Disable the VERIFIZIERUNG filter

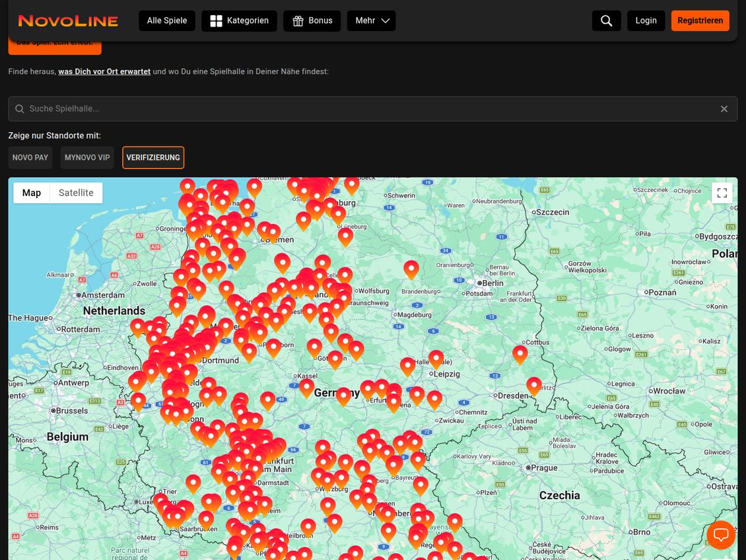pos(153,157)
